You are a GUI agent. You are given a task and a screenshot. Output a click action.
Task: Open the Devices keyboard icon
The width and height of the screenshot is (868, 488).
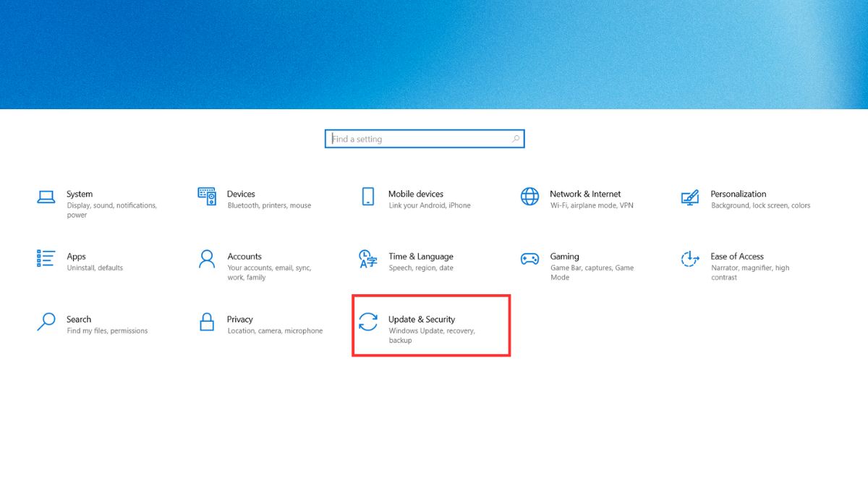[x=207, y=196]
